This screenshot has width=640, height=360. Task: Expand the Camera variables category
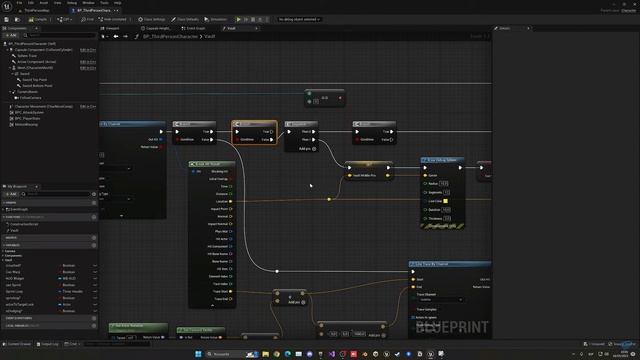pyautogui.click(x=3, y=251)
